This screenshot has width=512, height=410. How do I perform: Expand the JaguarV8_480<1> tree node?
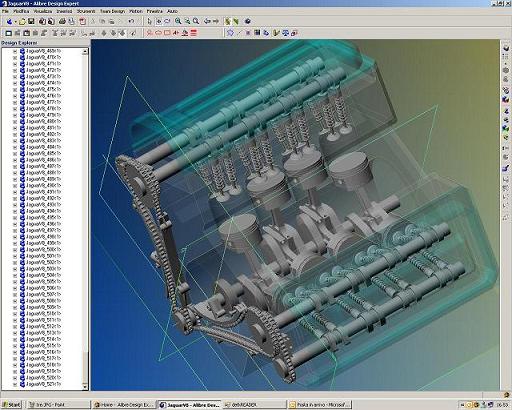(x=15, y=121)
